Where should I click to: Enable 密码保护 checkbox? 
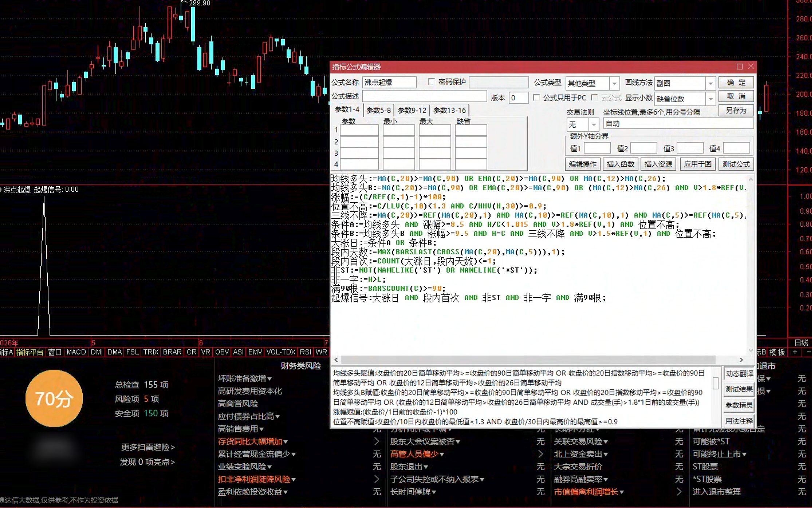(x=431, y=82)
